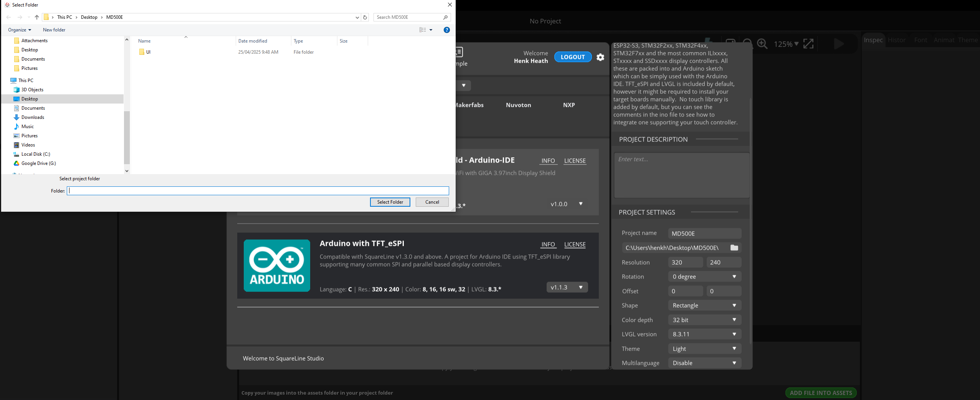This screenshot has height=400, width=980.
Task: Sort by Date modified column
Action: pyautogui.click(x=253, y=41)
